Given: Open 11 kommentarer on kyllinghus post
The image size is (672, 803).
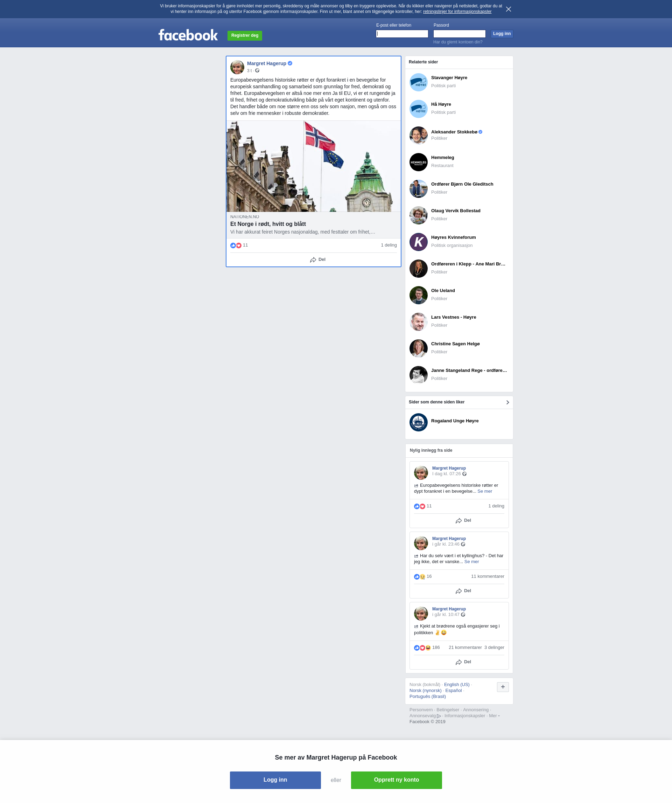Looking at the screenshot, I should coord(487,577).
